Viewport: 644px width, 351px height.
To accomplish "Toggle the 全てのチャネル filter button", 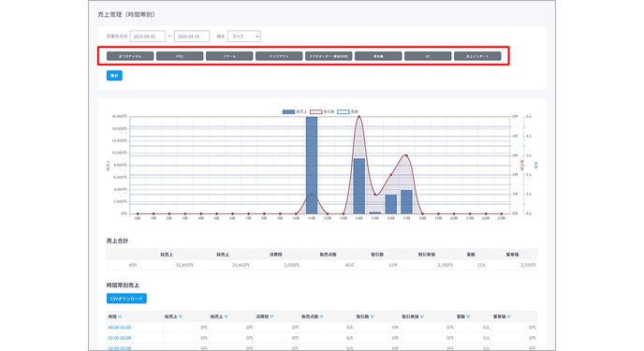I will [130, 56].
